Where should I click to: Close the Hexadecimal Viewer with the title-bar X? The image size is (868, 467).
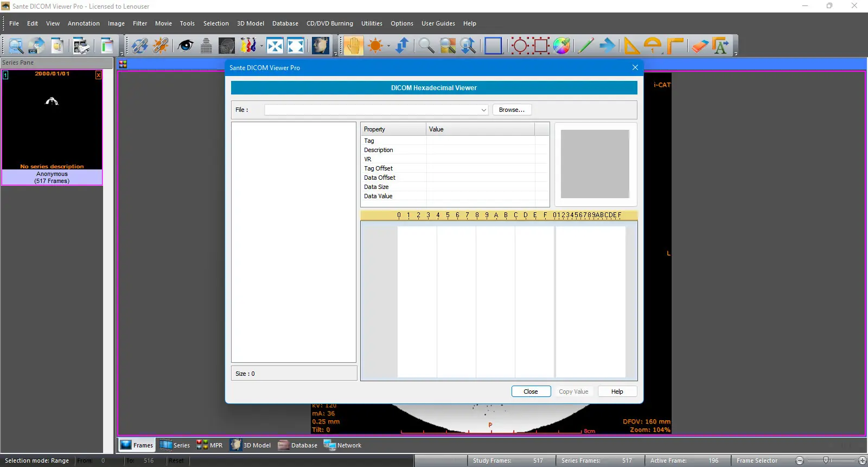click(635, 67)
